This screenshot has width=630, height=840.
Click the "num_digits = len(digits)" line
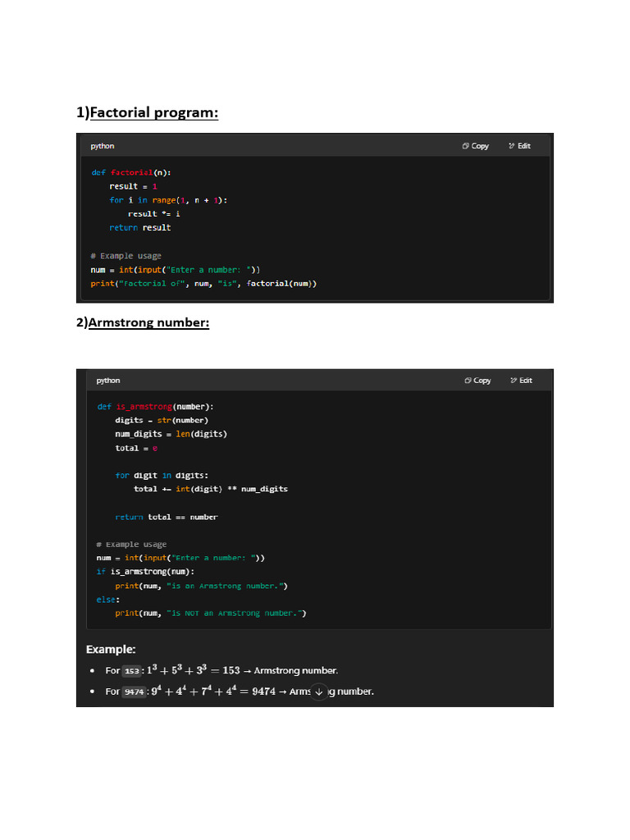(x=171, y=434)
